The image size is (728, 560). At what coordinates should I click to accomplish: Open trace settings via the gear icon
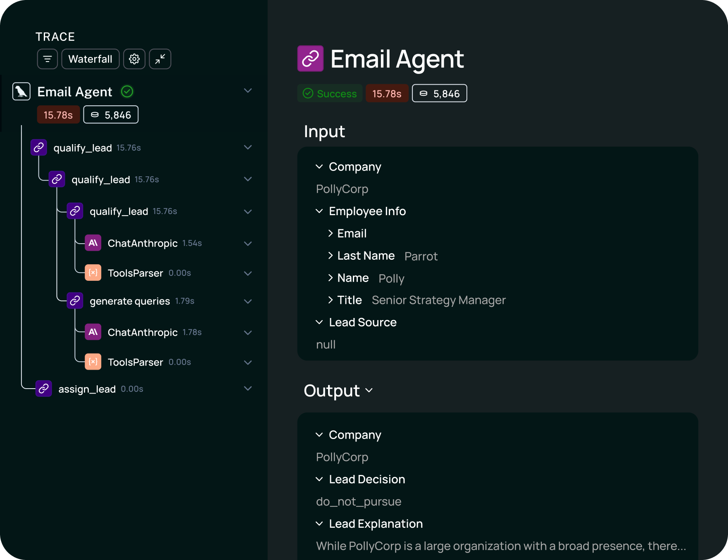tap(134, 59)
